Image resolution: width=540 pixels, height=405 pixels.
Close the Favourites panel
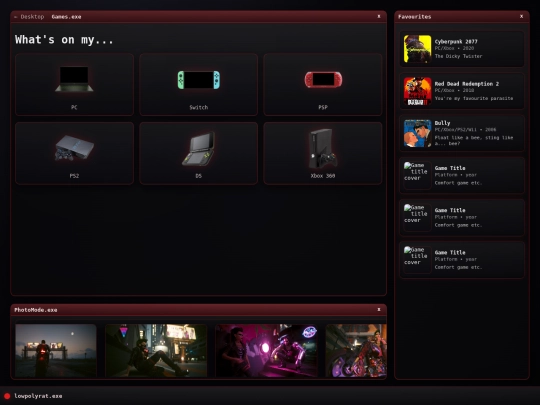(521, 16)
